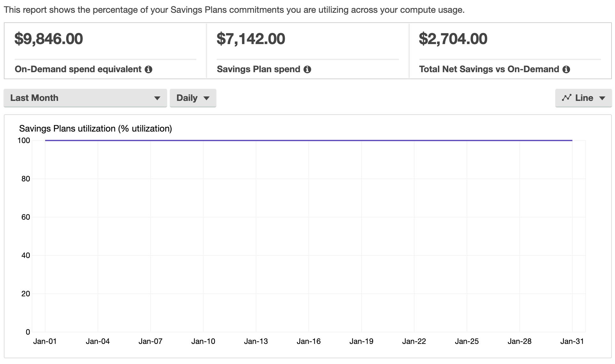Click the Jan-31 x-axis label

(x=572, y=341)
